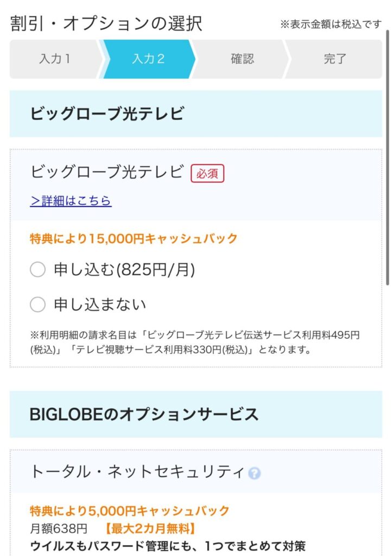
Task: Click the 5,000円キャッシュバック promotion text
Action: pos(130,511)
